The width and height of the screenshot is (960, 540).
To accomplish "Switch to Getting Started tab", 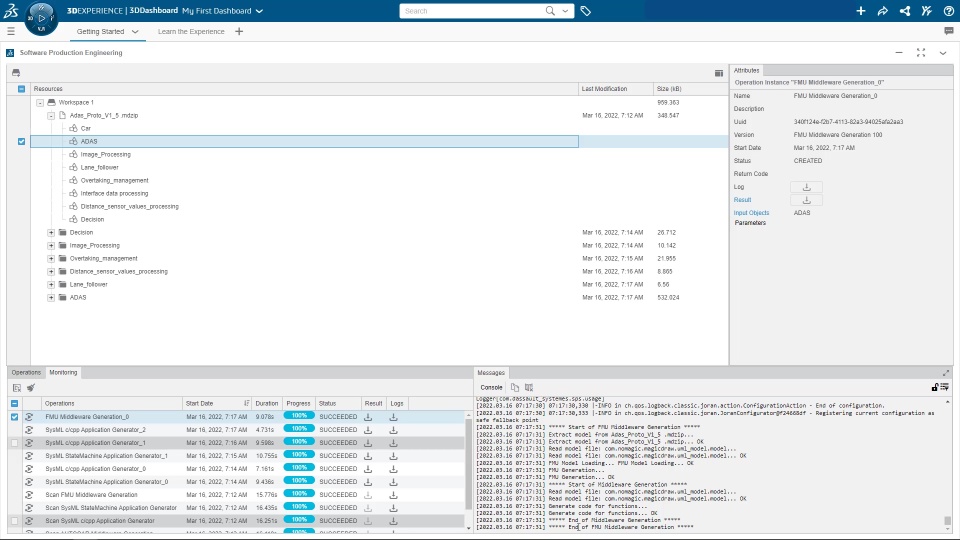I will click(x=100, y=31).
